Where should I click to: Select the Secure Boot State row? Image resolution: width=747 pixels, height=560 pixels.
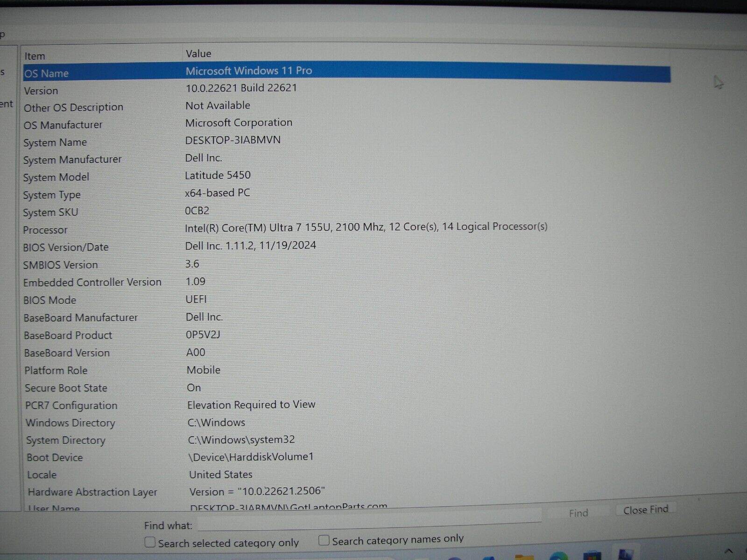coord(66,388)
